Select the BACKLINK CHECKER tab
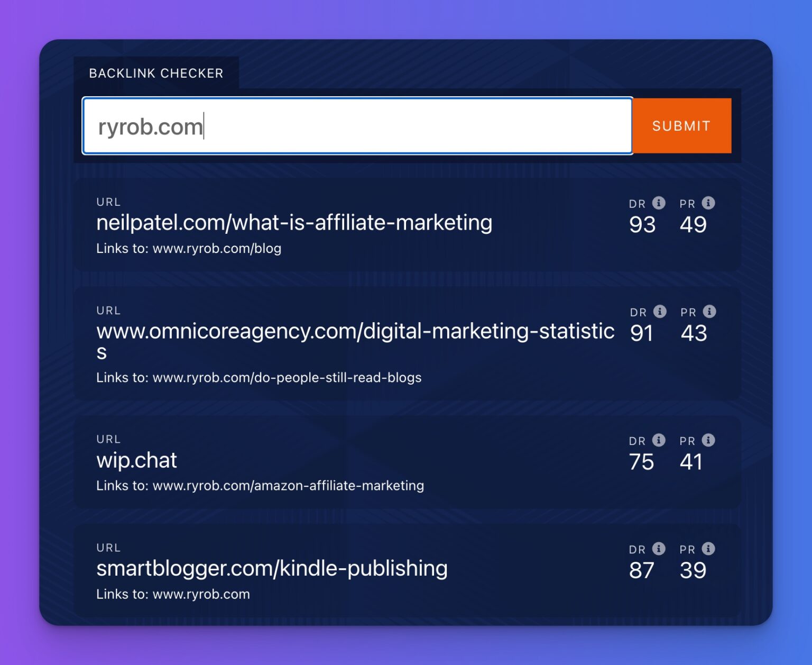The height and width of the screenshot is (665, 812). [x=156, y=74]
